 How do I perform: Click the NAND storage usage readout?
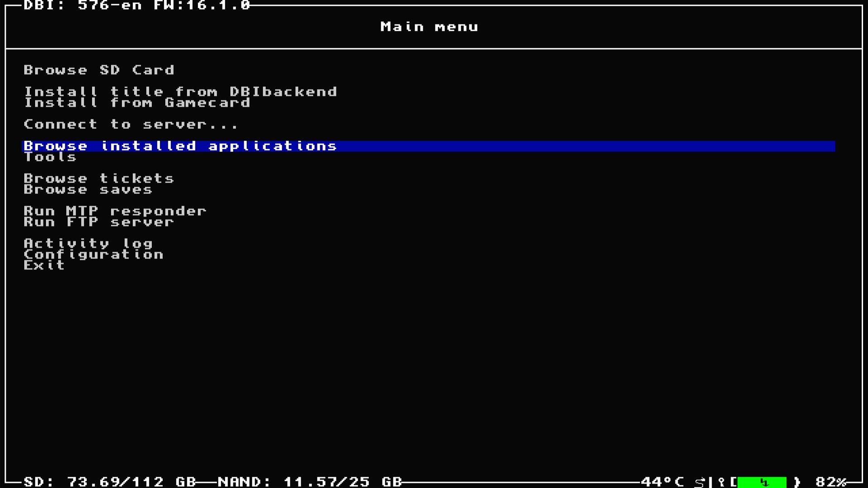[x=310, y=482]
